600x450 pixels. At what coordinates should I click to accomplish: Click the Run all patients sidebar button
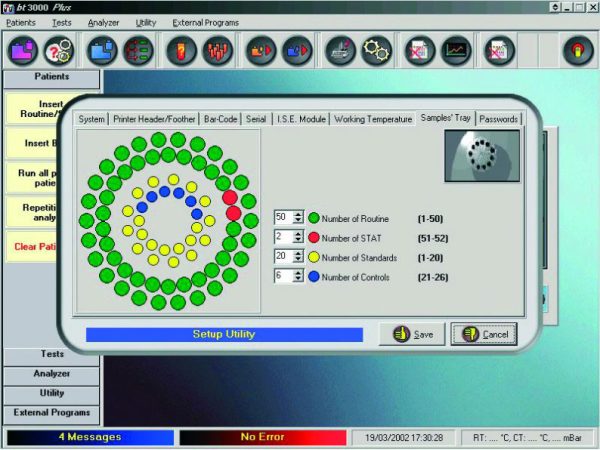point(33,178)
